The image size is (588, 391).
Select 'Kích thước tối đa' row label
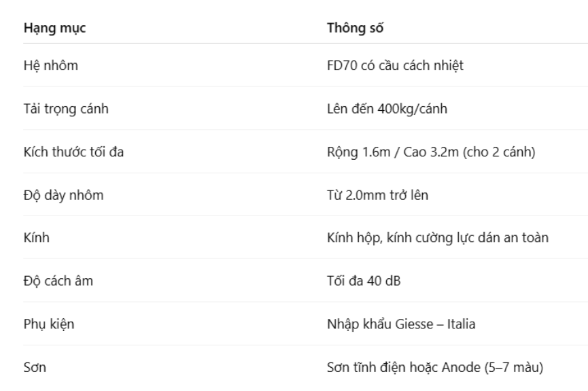click(x=73, y=152)
